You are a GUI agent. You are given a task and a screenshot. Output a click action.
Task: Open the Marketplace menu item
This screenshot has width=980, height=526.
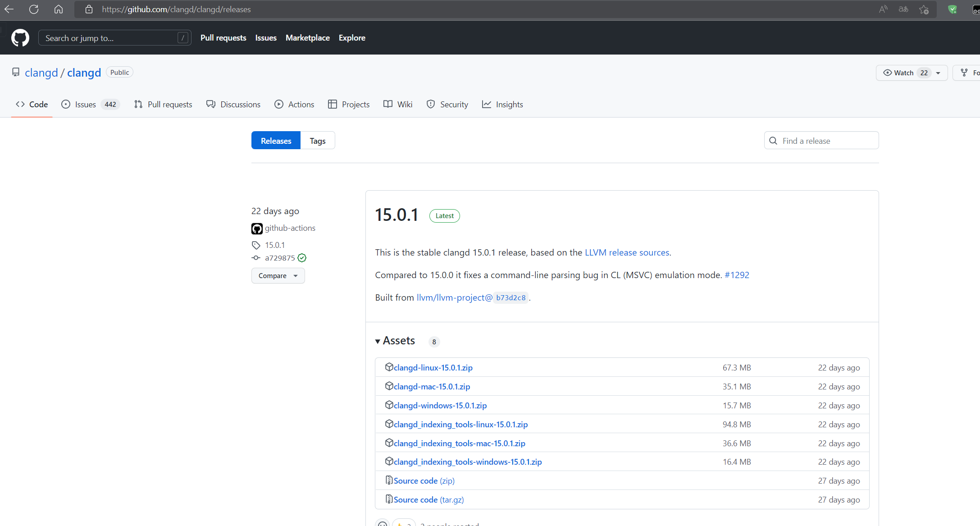[x=307, y=37]
